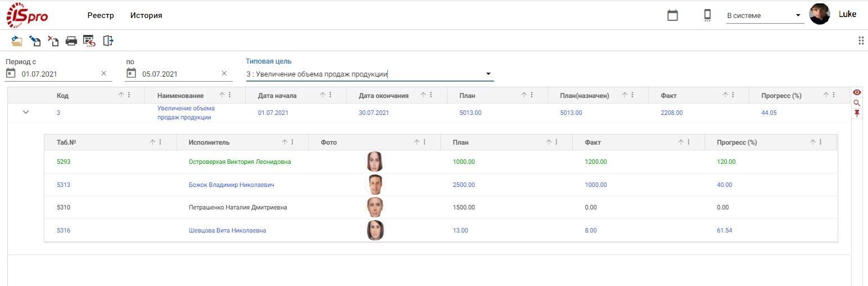The image size is (868, 286).
Task: Click the ISpro logo
Action: tap(26, 15)
